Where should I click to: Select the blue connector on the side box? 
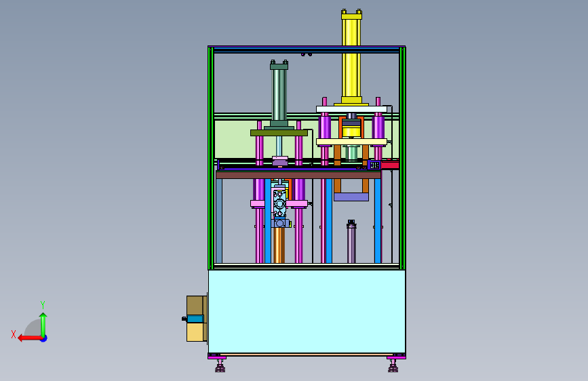[x=195, y=319]
